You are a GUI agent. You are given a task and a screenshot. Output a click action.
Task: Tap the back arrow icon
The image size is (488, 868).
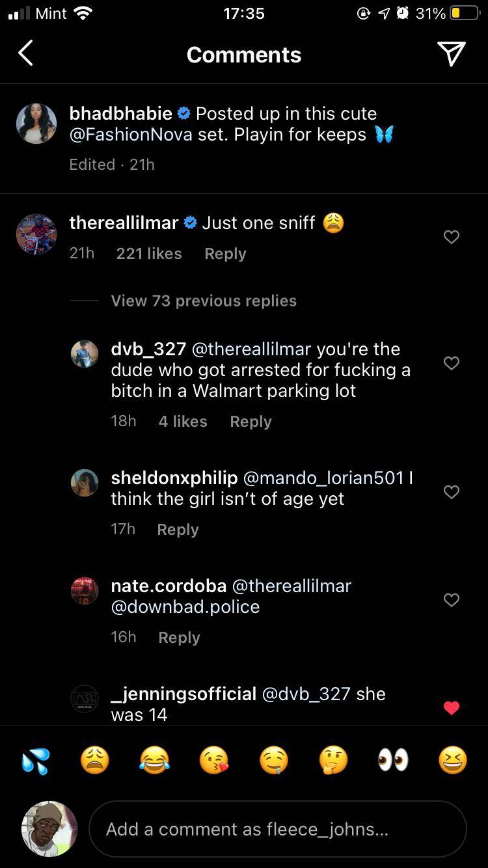point(25,53)
